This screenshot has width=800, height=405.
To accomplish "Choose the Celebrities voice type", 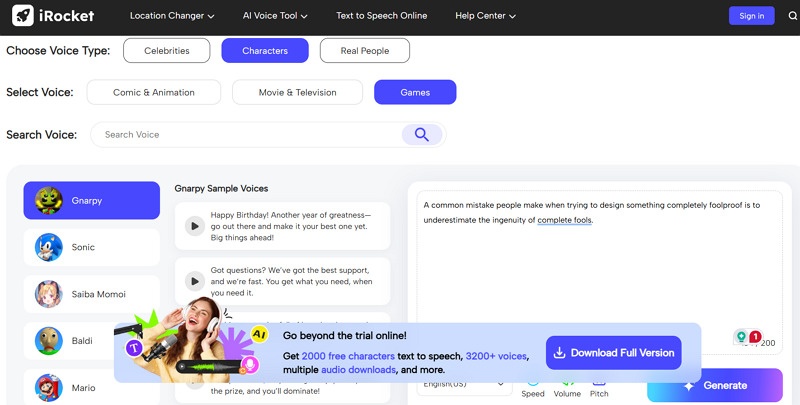I will [x=167, y=50].
